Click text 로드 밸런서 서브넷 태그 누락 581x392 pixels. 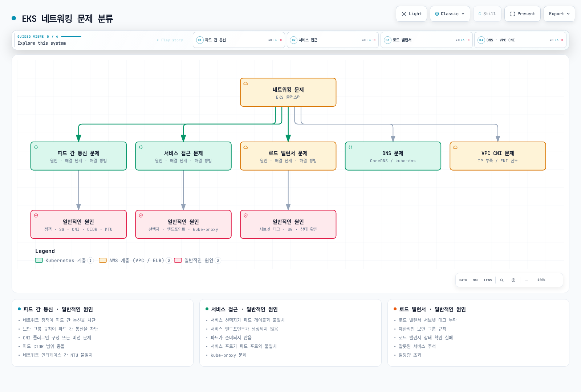click(x=428, y=320)
